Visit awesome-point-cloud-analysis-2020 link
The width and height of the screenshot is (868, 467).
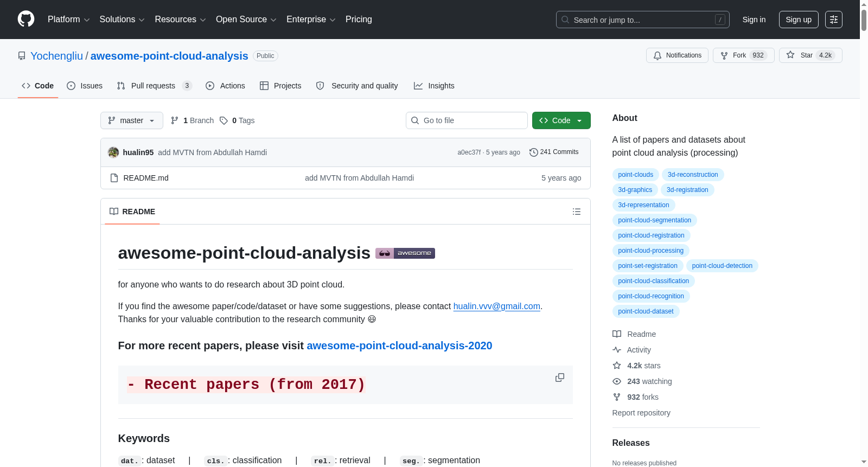tap(399, 346)
